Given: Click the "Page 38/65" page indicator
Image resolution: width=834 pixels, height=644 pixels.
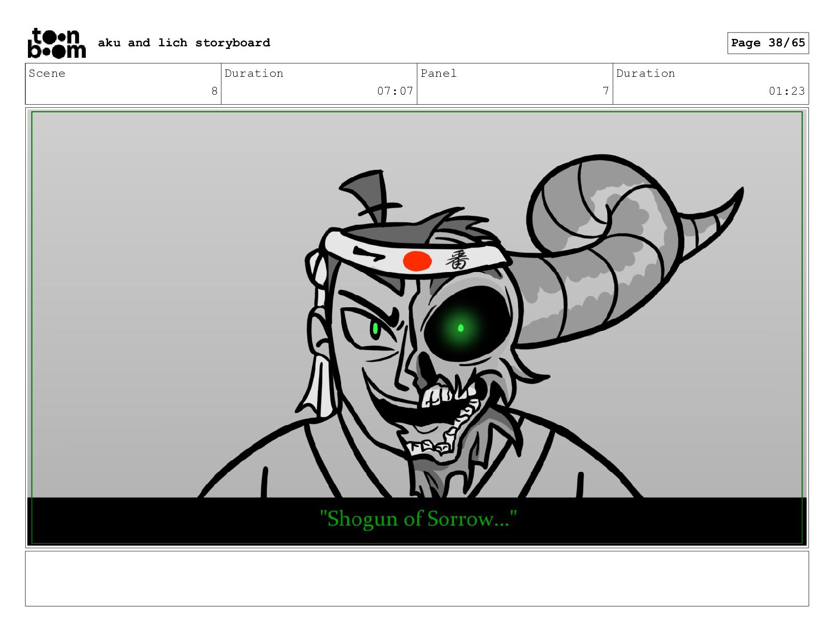Looking at the screenshot, I should 768,43.
